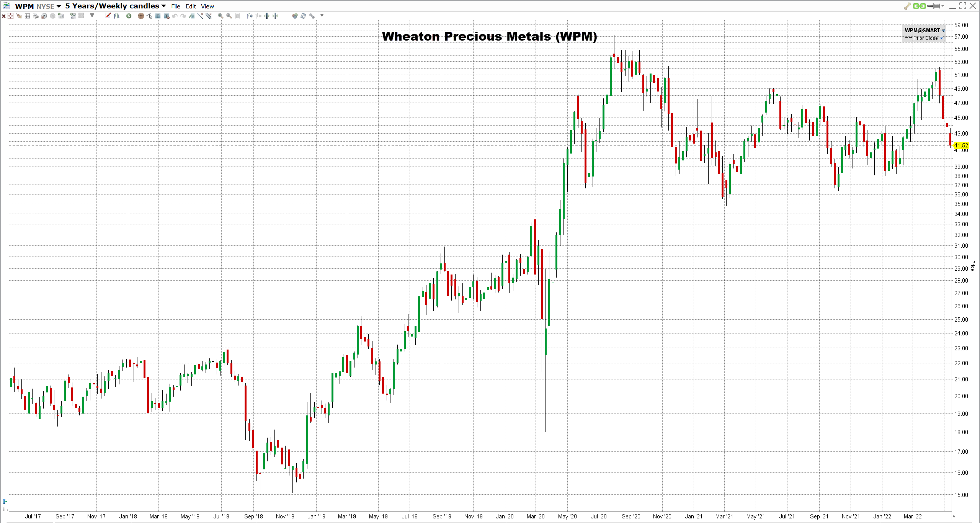Click the Wheaton Precious Metals (WPM) chart title
Screen dimensions: 980x523
click(489, 36)
